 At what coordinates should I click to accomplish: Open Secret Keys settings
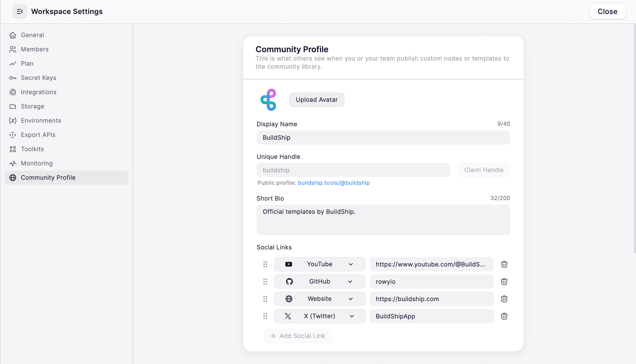pyautogui.click(x=66, y=78)
